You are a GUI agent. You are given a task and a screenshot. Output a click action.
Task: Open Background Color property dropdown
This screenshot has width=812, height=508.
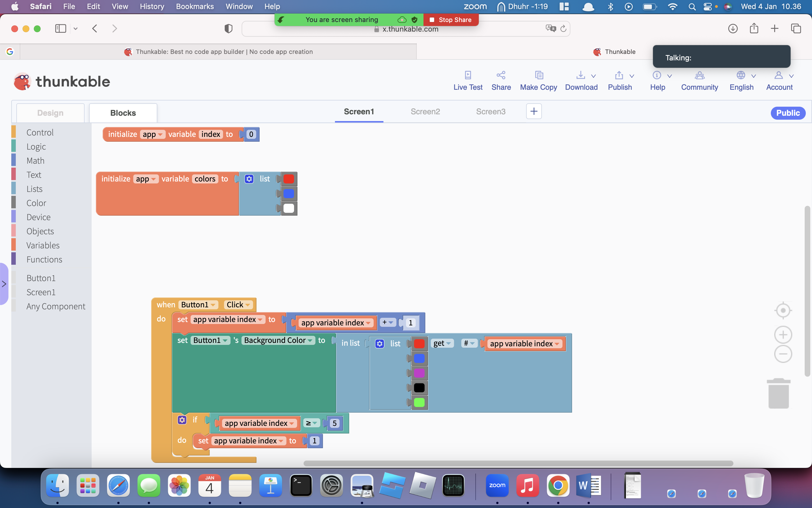point(278,340)
